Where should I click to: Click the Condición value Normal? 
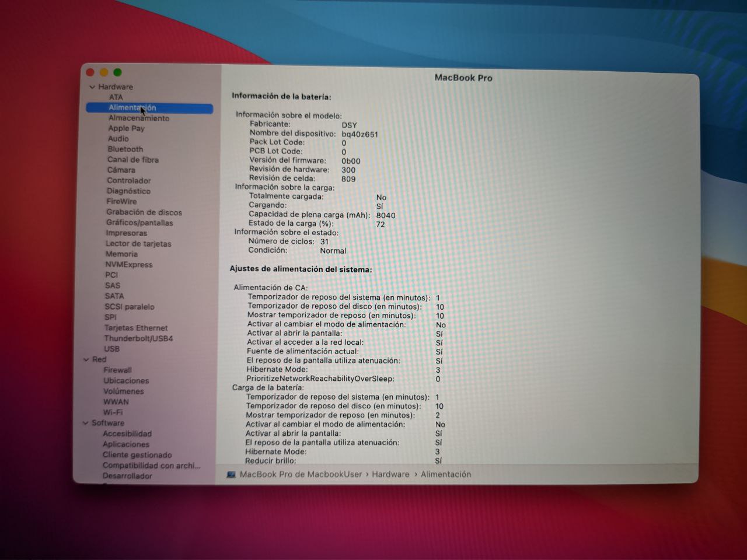click(333, 251)
